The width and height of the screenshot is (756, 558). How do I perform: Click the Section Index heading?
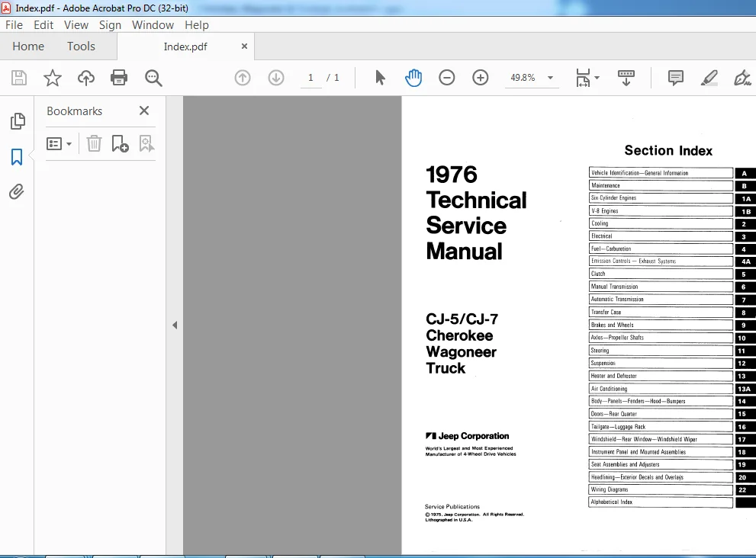coord(668,151)
